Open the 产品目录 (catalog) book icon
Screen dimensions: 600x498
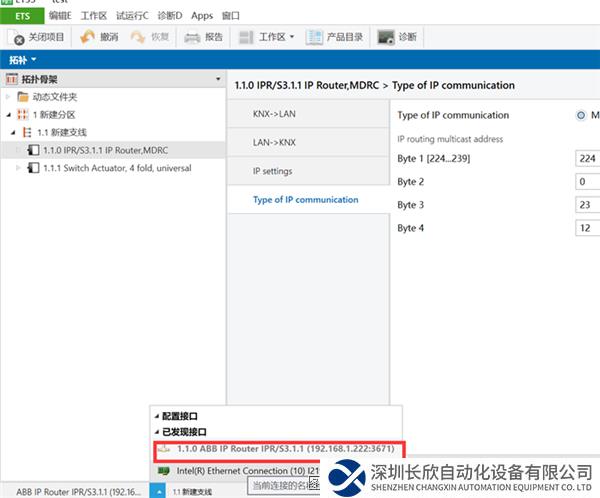pos(314,37)
